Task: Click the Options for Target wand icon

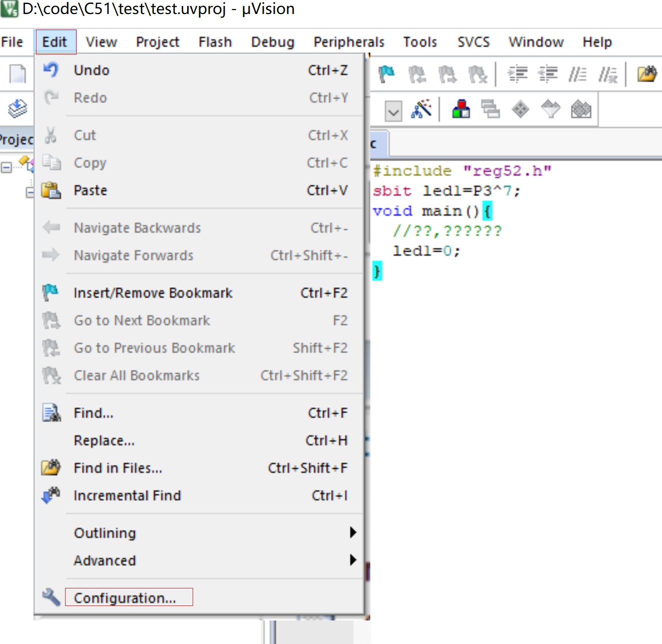Action: (421, 109)
